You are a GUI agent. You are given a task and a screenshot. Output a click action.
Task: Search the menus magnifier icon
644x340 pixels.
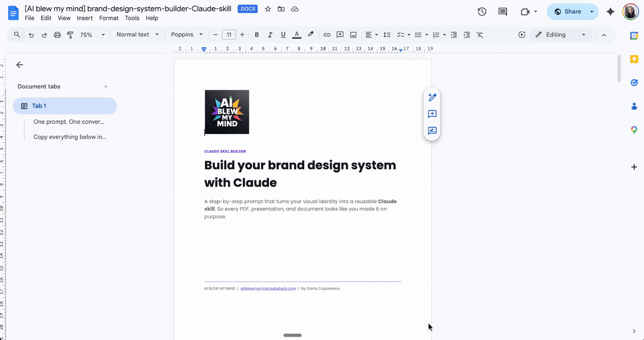pos(17,34)
